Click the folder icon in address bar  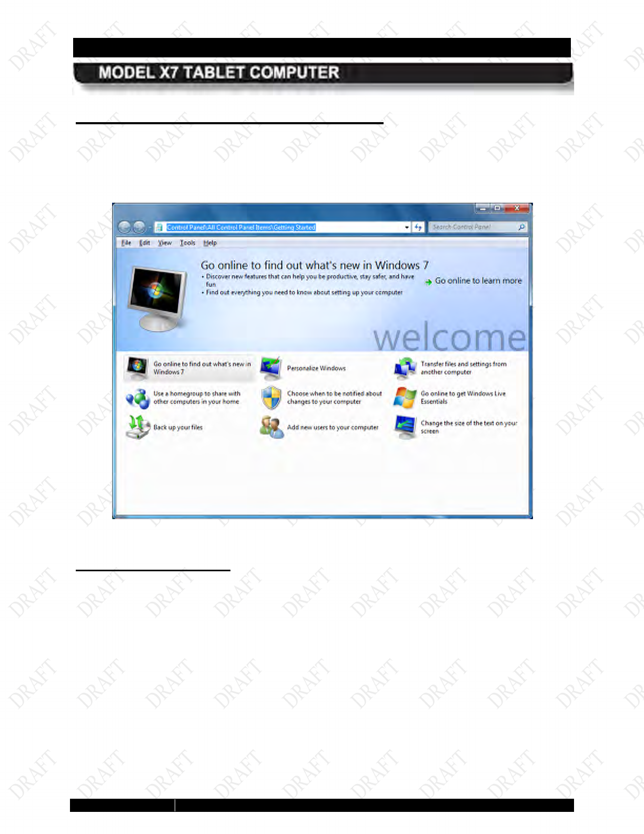click(x=159, y=227)
